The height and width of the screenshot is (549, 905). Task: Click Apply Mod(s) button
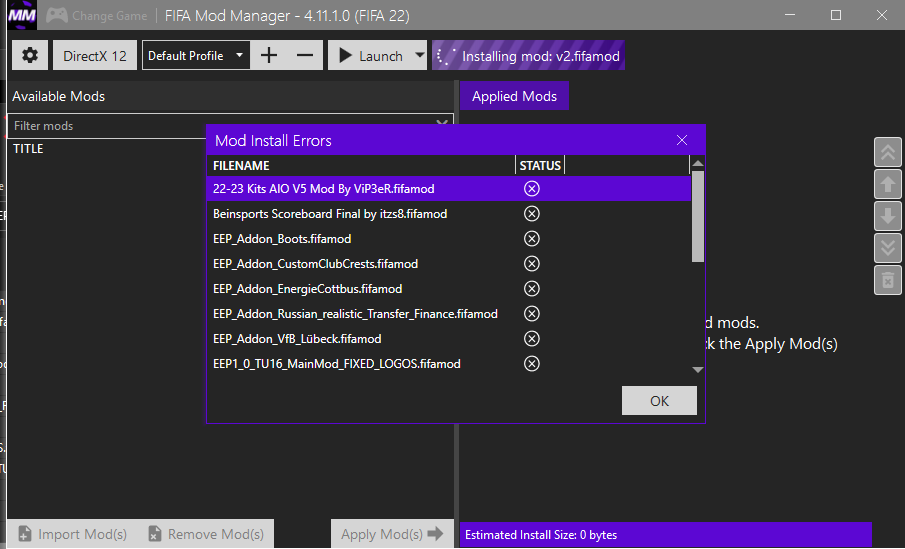click(x=392, y=534)
